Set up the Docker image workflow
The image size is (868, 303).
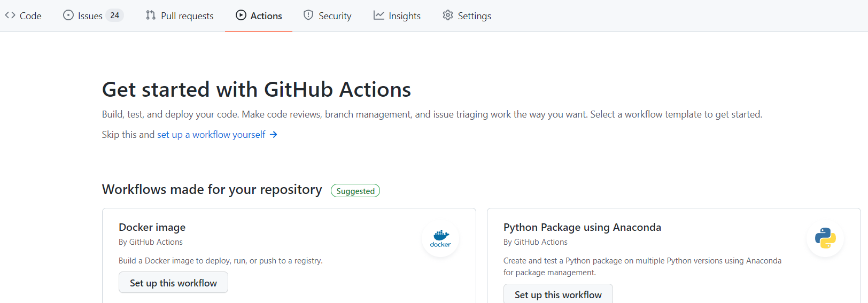point(173,283)
